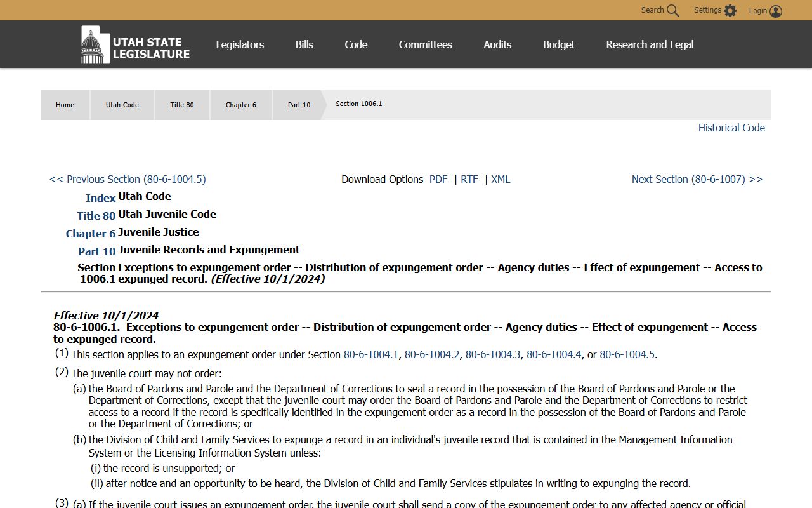Open Settings via the gear icon

(x=730, y=11)
